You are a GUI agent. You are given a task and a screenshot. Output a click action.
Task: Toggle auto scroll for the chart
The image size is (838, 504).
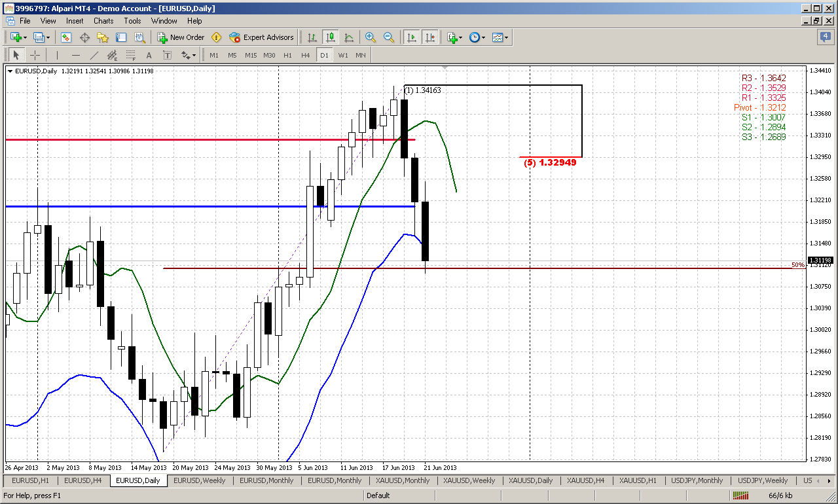(x=411, y=37)
